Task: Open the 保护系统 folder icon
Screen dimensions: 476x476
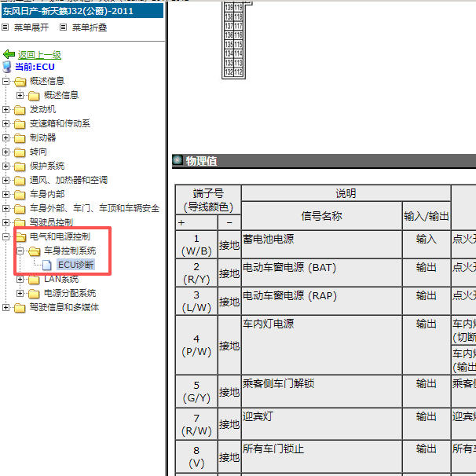Action: tap(20, 167)
